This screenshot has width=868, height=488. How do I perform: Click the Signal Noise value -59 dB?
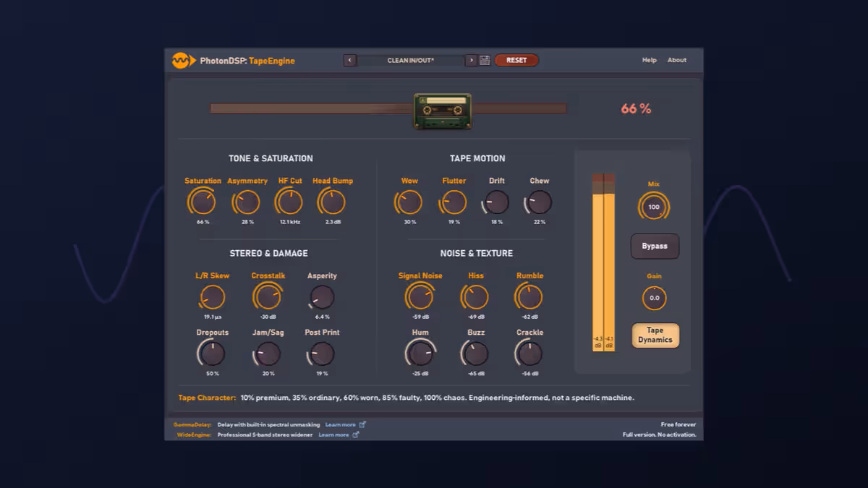pos(420,317)
